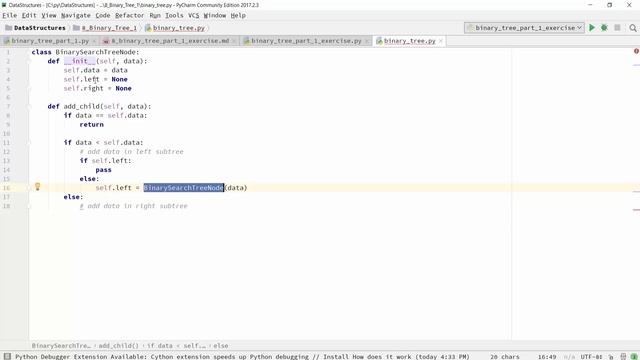
Task: Click add_child() breadcrumb at bottom
Action: (118, 346)
